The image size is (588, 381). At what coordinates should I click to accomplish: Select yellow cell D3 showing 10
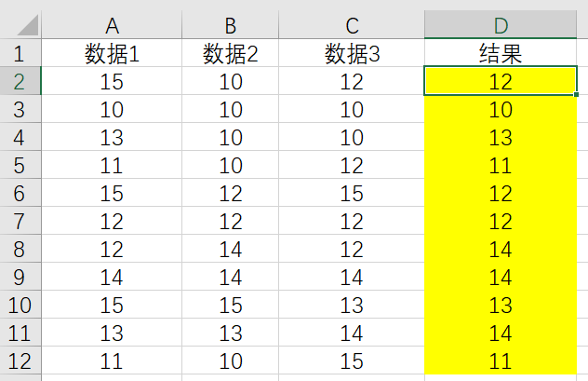[501, 109]
